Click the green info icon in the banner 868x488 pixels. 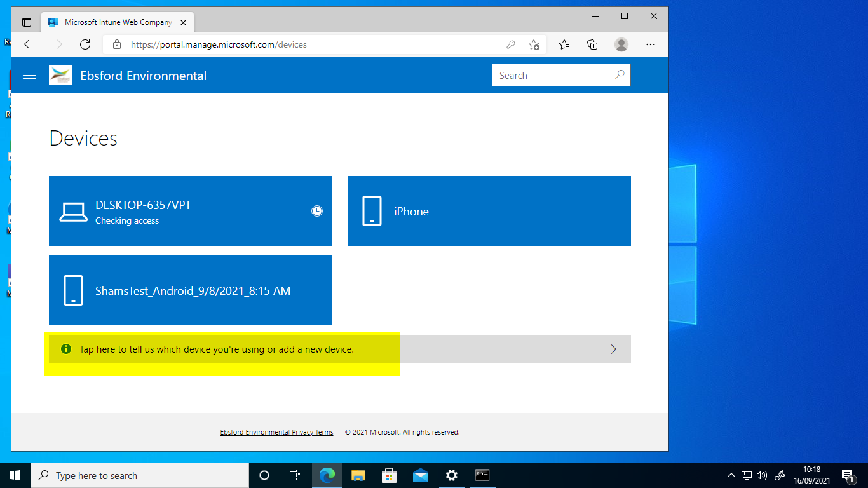pyautogui.click(x=65, y=349)
